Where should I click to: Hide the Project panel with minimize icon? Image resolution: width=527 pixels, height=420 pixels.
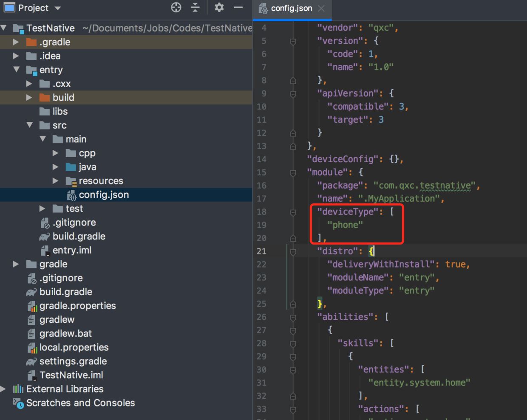click(x=238, y=8)
